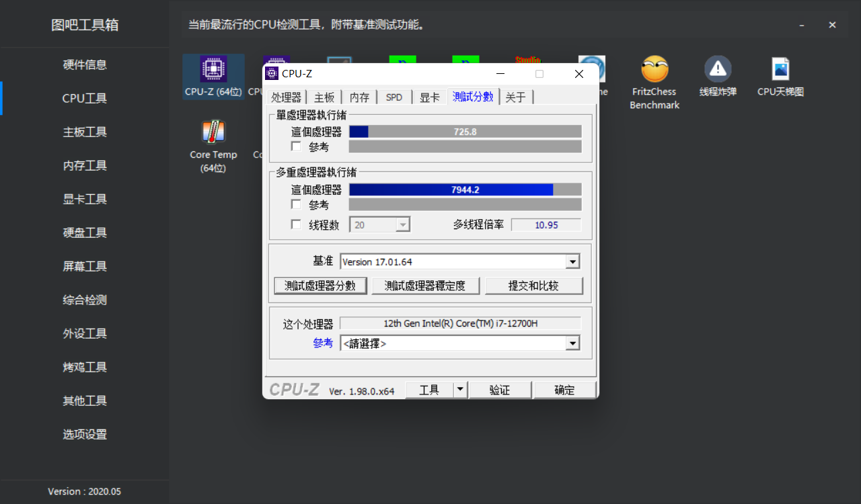Select CPU工具 in the sidebar
The height and width of the screenshot is (504, 861).
click(85, 98)
